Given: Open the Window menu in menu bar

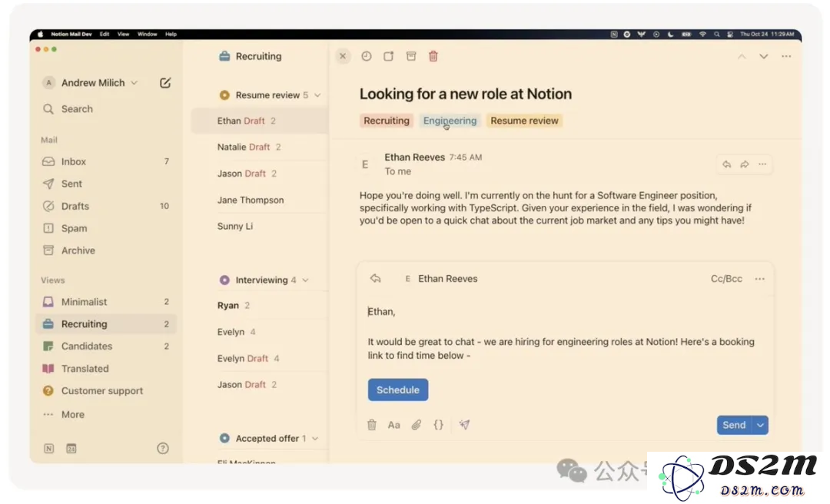Looking at the screenshot, I should [147, 34].
